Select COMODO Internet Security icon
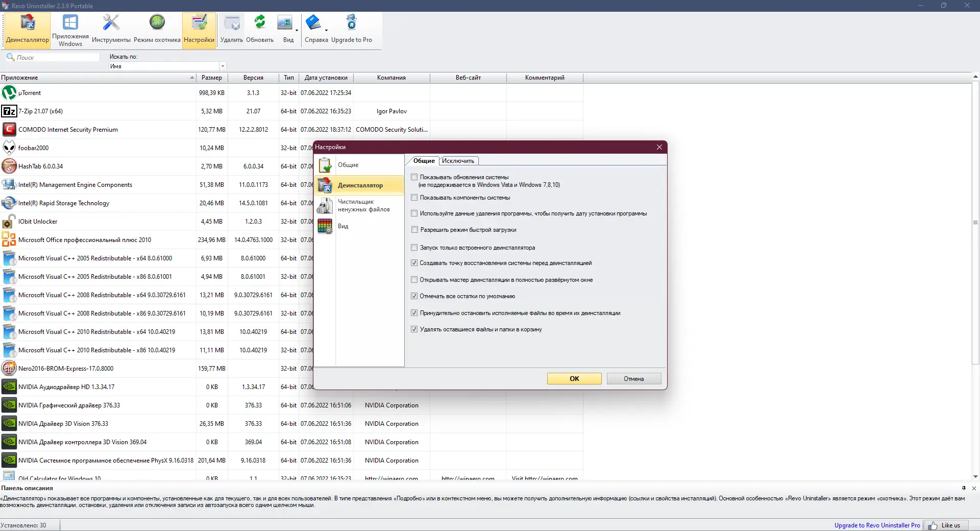The image size is (980, 531). (9, 130)
